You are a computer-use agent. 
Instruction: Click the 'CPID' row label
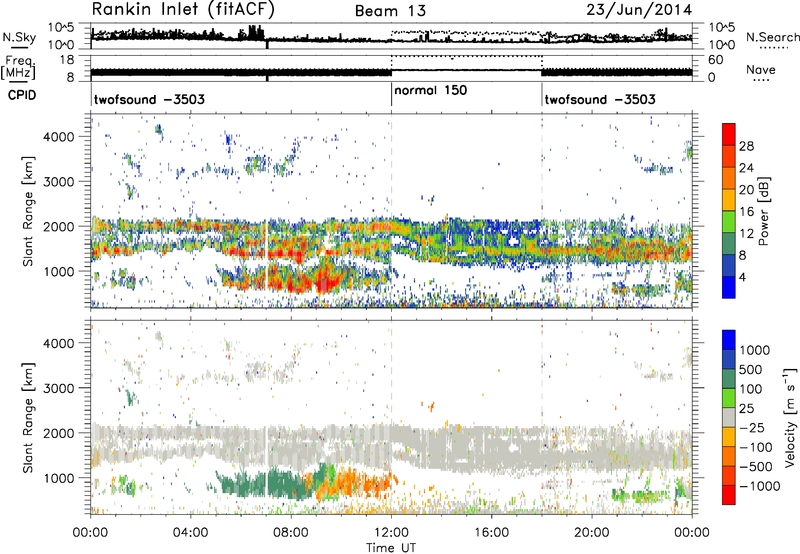(22, 95)
